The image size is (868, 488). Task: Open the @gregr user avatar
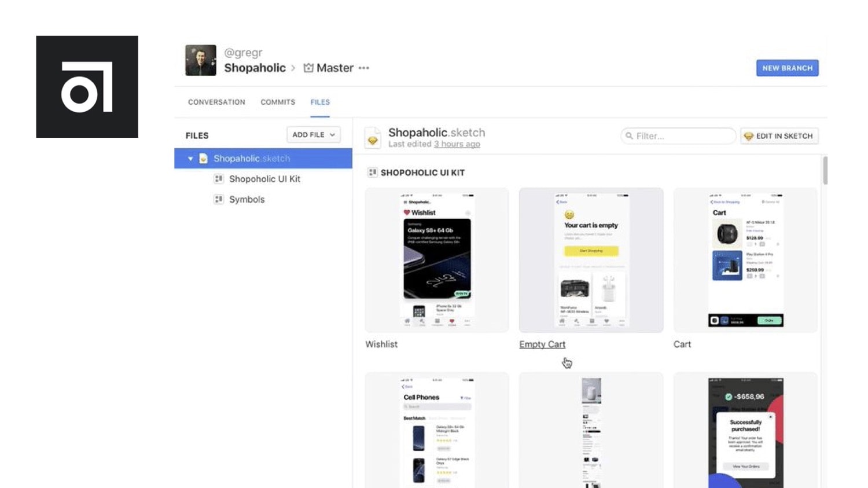pyautogui.click(x=201, y=60)
